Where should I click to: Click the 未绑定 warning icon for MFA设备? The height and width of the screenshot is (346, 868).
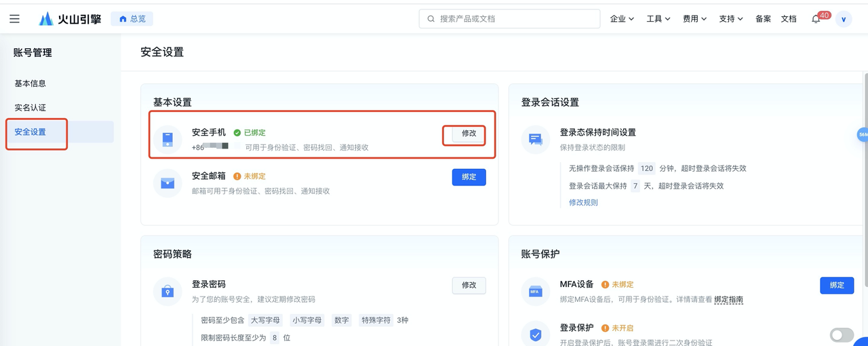coord(605,285)
